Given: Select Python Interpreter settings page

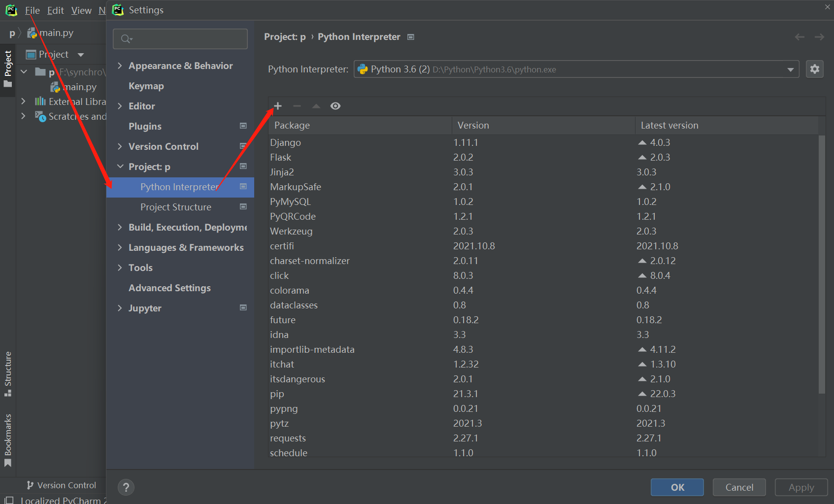Looking at the screenshot, I should point(180,187).
